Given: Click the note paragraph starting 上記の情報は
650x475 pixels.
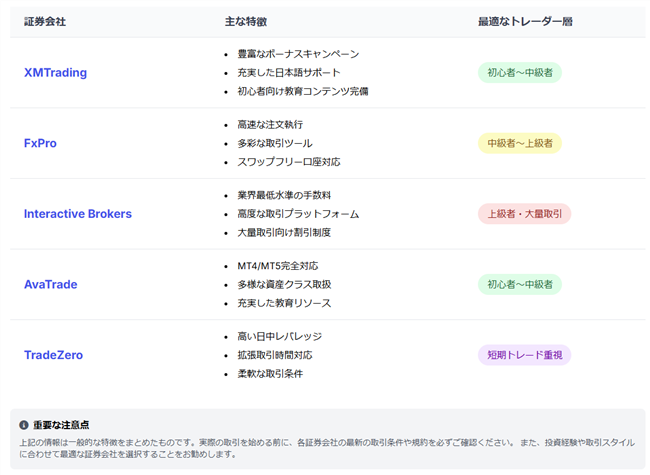Looking at the screenshot, I should click(327, 448).
